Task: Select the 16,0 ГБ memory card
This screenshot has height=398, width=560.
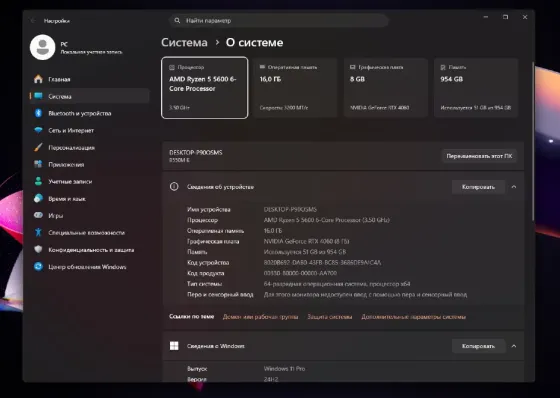Action: tap(295, 88)
